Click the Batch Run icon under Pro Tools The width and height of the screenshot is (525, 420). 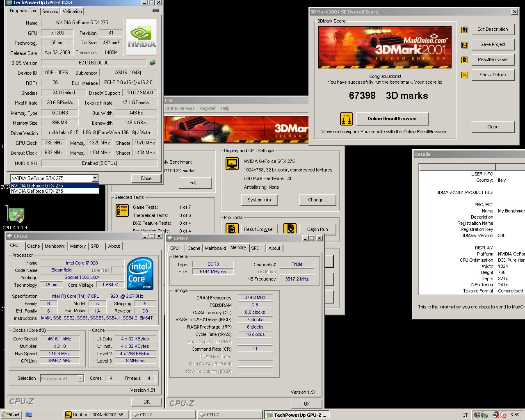point(290,229)
